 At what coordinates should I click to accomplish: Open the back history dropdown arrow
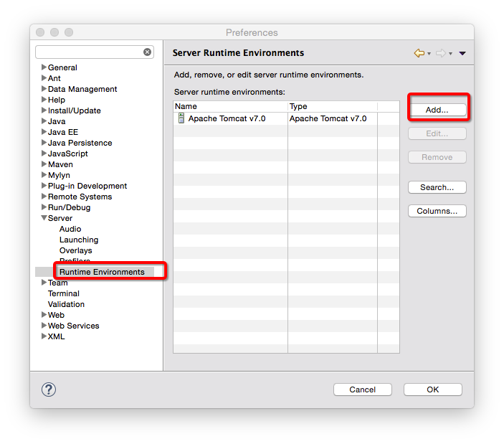coord(429,54)
